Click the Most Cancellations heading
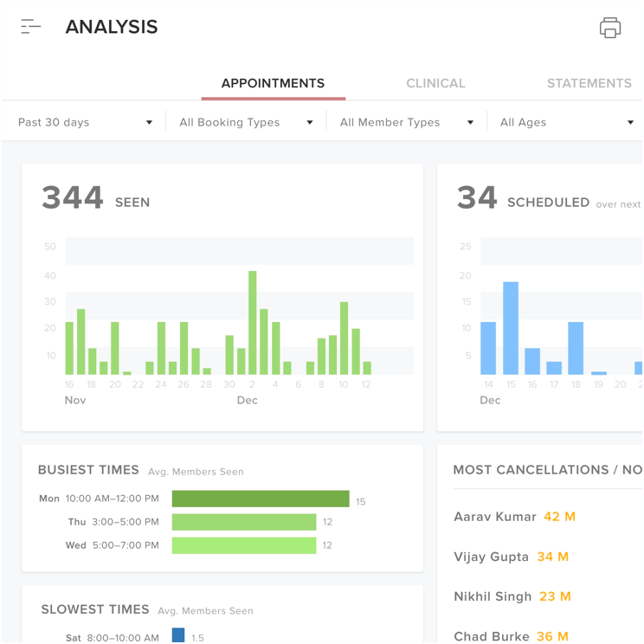This screenshot has width=644, height=644. [x=547, y=470]
